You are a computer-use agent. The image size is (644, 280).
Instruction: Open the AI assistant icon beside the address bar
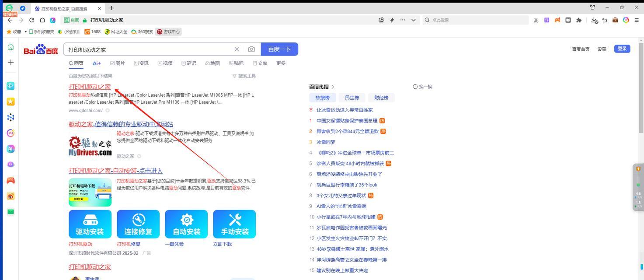tap(53, 20)
